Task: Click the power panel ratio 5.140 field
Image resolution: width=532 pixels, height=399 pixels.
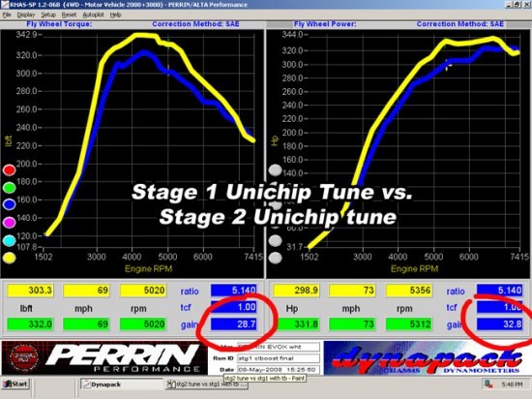Action: [x=500, y=291]
